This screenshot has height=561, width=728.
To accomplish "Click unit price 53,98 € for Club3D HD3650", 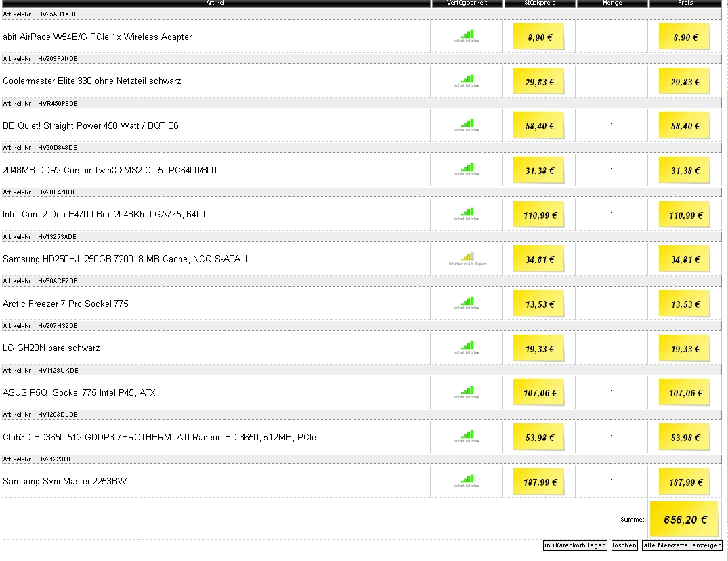I will click(x=538, y=437).
